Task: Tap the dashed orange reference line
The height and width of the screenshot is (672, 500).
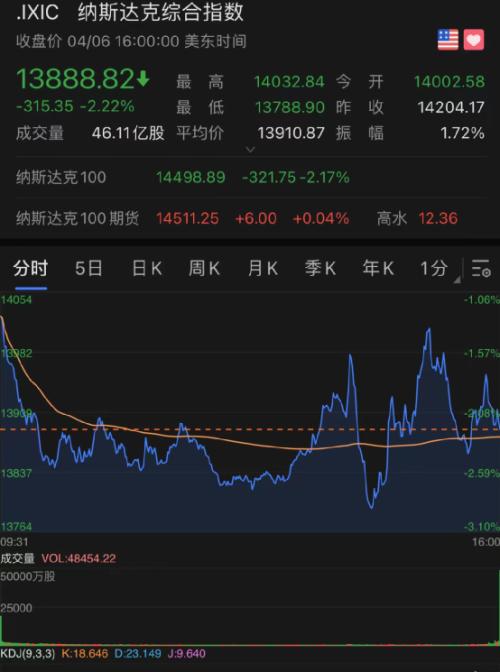Action: 250,429
